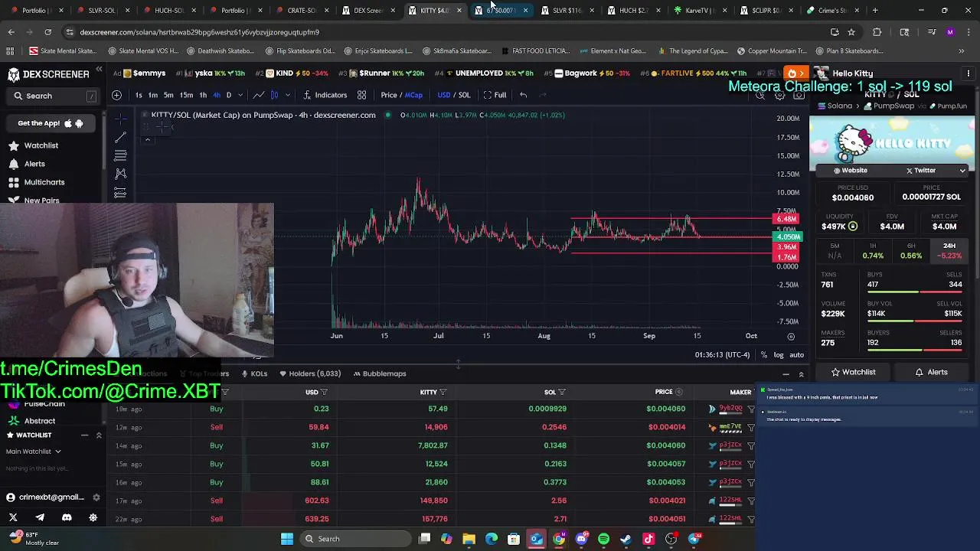This screenshot has height=551, width=980.
Task: Set chart interval to 15m
Action: click(x=186, y=95)
